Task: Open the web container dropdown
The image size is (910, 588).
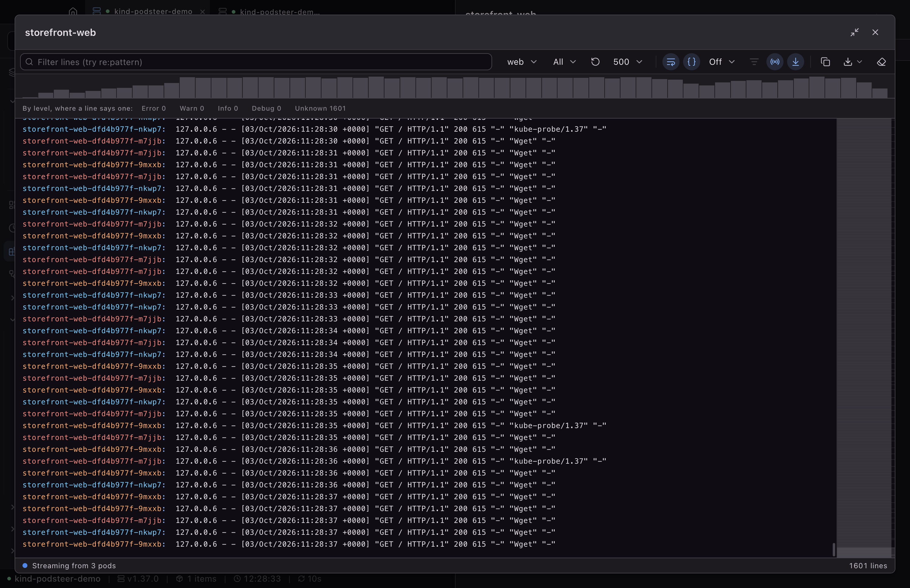Action: 522,62
